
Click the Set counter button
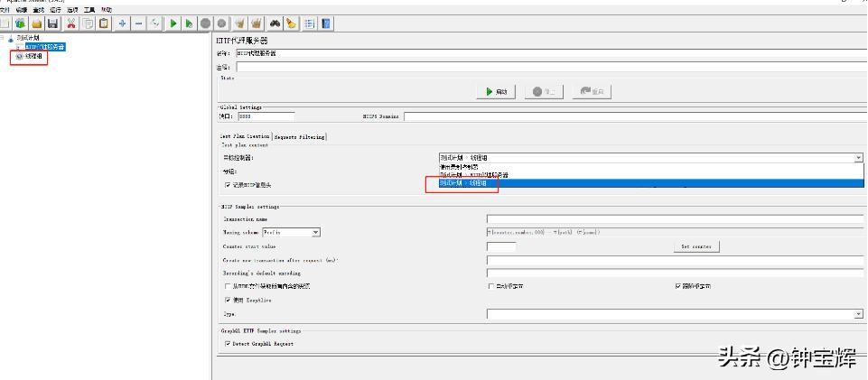(x=696, y=246)
